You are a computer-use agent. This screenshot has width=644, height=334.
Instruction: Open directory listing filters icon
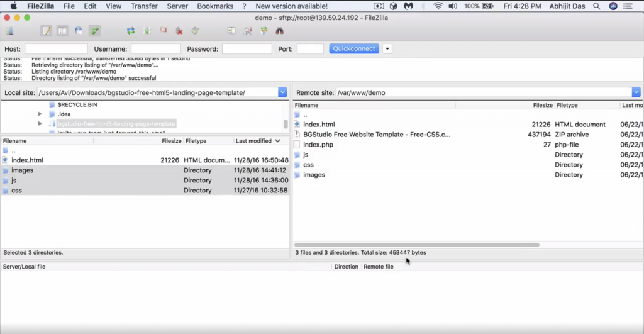(x=231, y=31)
